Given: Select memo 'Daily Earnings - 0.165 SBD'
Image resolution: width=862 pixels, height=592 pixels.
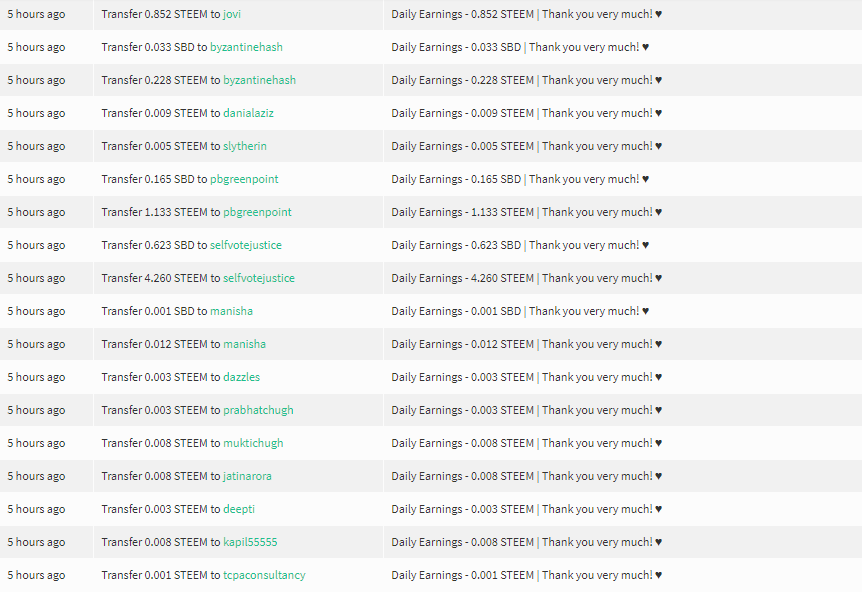Looking at the screenshot, I should click(x=456, y=179).
